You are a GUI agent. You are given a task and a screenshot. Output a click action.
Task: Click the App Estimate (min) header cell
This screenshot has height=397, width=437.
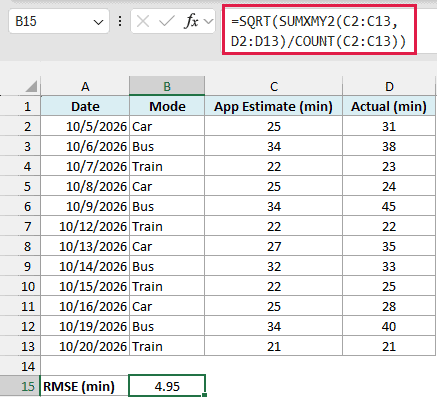point(274,106)
